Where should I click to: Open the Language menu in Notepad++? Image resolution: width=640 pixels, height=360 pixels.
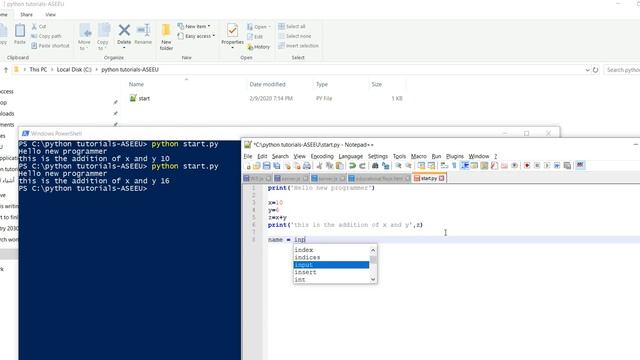coord(351,156)
